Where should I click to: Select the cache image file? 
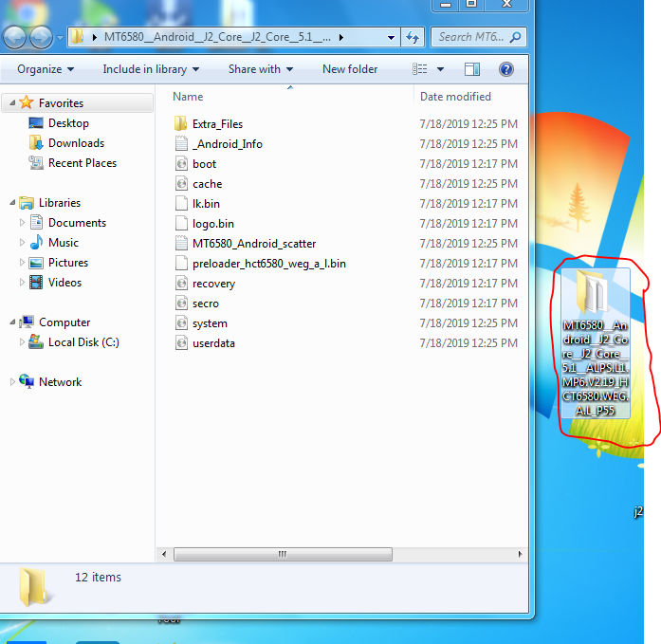[207, 184]
